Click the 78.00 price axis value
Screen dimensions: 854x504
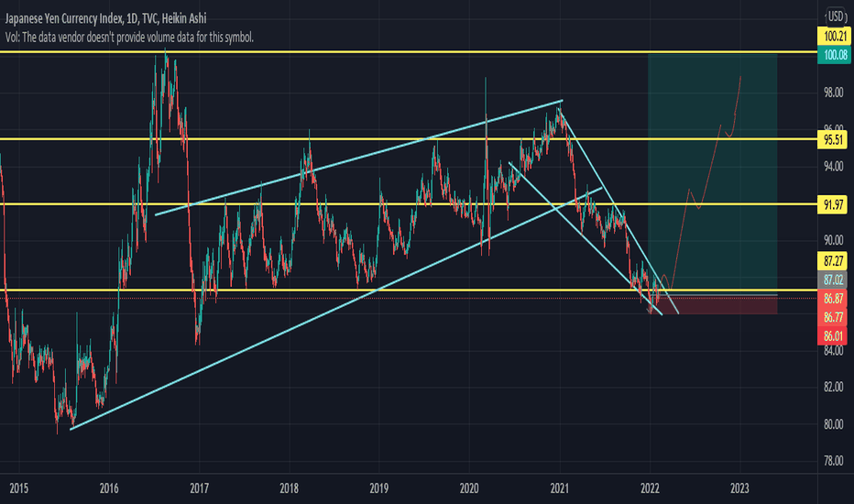pyautogui.click(x=833, y=462)
